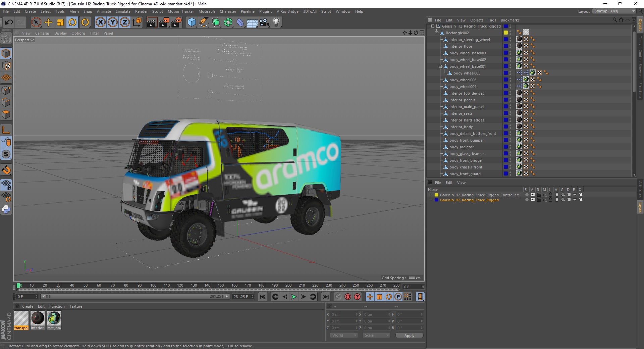Toggle Autokeying red button
Viewport: 644px width, 349px height.
[x=348, y=297]
